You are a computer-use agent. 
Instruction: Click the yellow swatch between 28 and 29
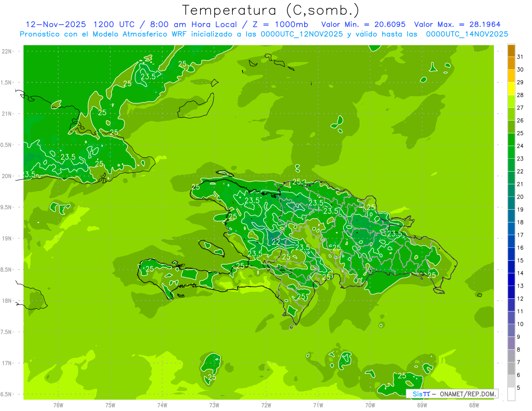(511, 89)
